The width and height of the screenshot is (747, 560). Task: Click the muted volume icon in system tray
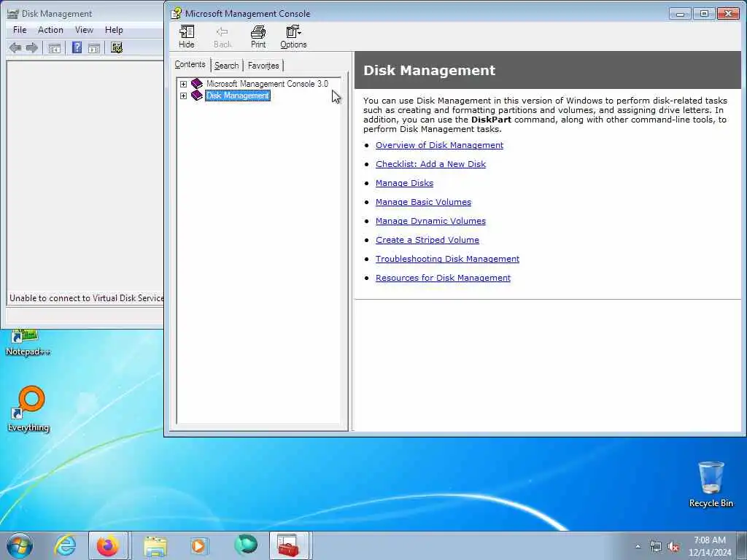pyautogui.click(x=673, y=547)
